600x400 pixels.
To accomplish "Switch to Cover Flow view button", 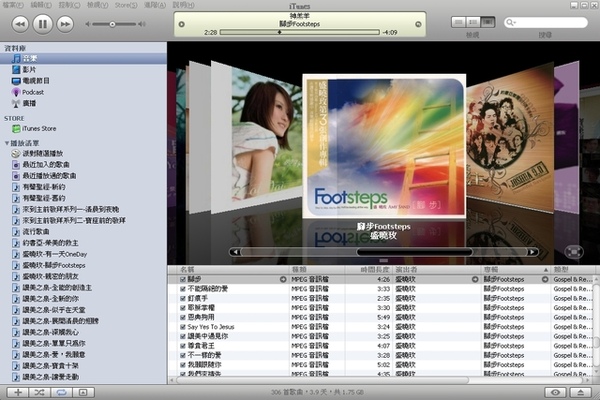I will 488,22.
